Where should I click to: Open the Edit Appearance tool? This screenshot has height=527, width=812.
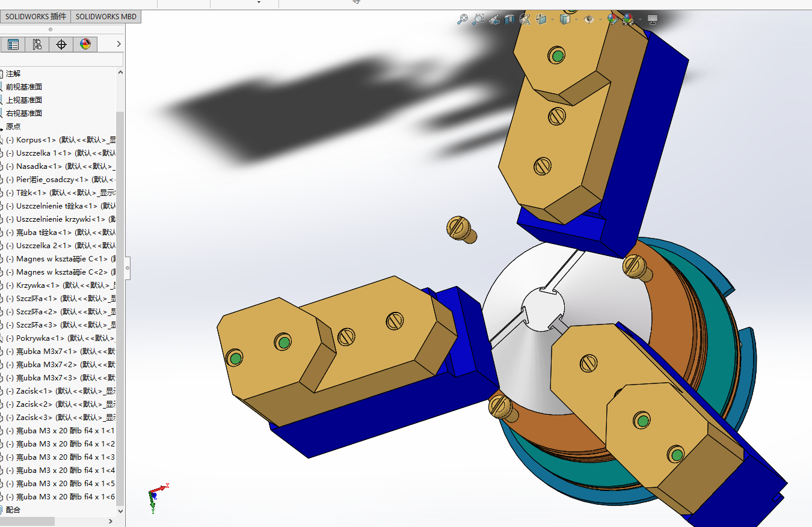[612, 20]
